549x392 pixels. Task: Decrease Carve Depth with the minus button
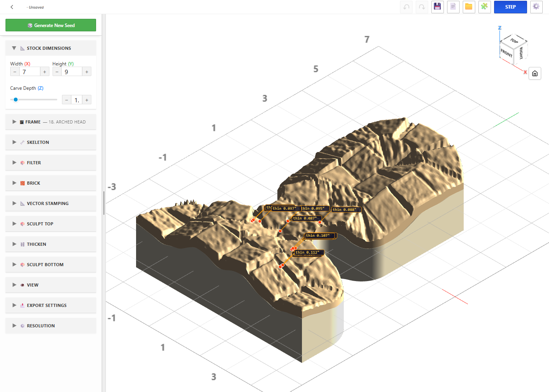pyautogui.click(x=67, y=100)
